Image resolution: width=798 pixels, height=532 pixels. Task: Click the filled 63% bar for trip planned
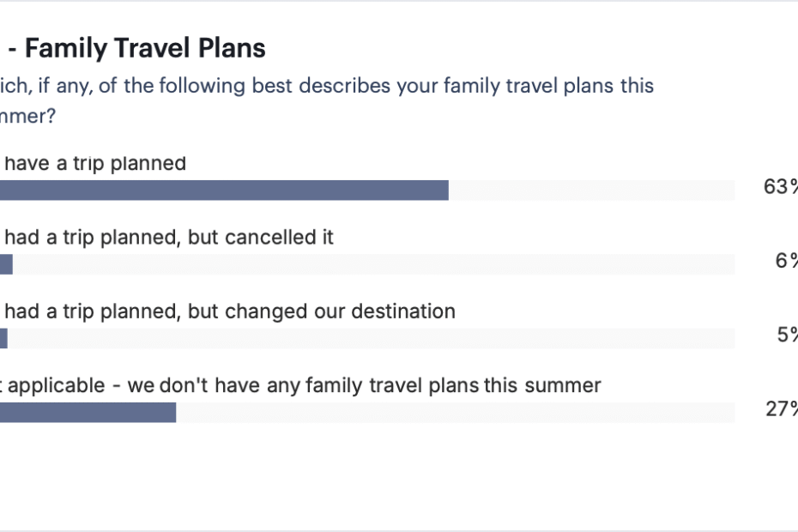224,190
